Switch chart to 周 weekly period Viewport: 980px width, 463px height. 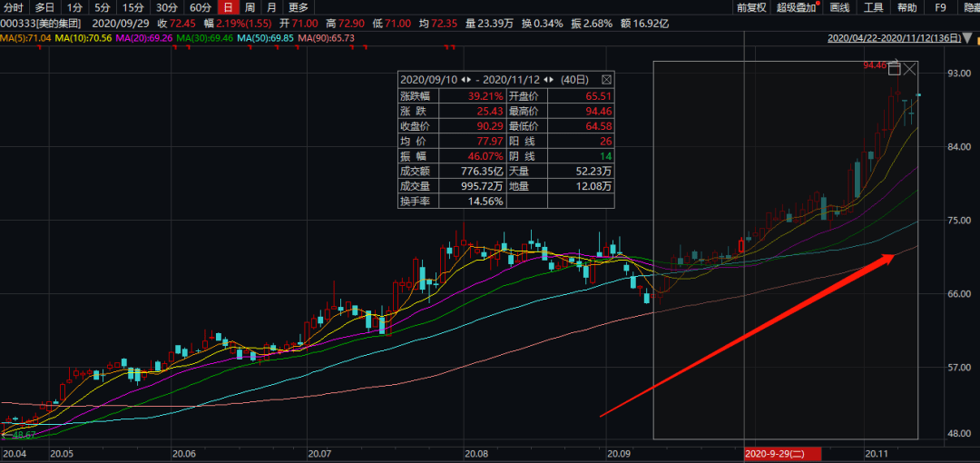(250, 7)
